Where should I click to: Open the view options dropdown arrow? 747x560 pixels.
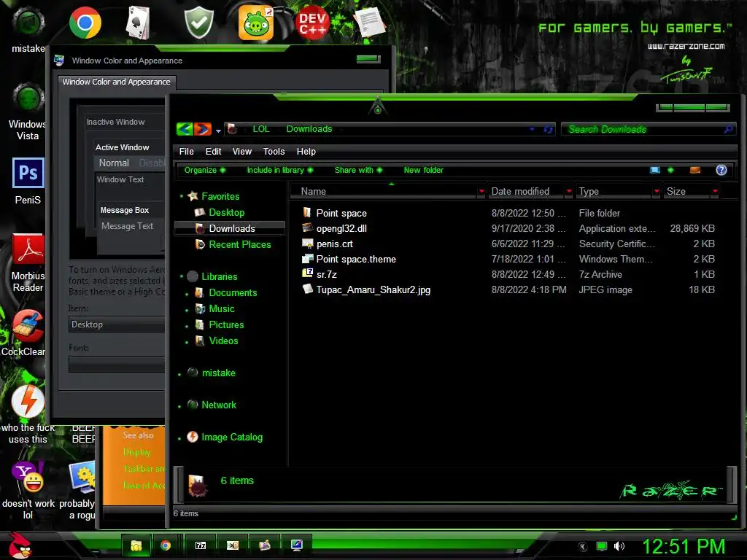tap(670, 170)
